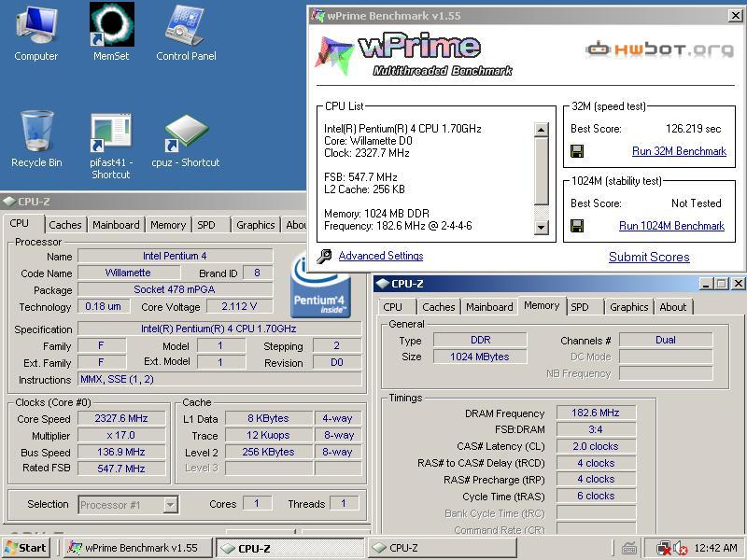
Task: Click the HWBOT.org logo in wPrime
Action: click(660, 49)
